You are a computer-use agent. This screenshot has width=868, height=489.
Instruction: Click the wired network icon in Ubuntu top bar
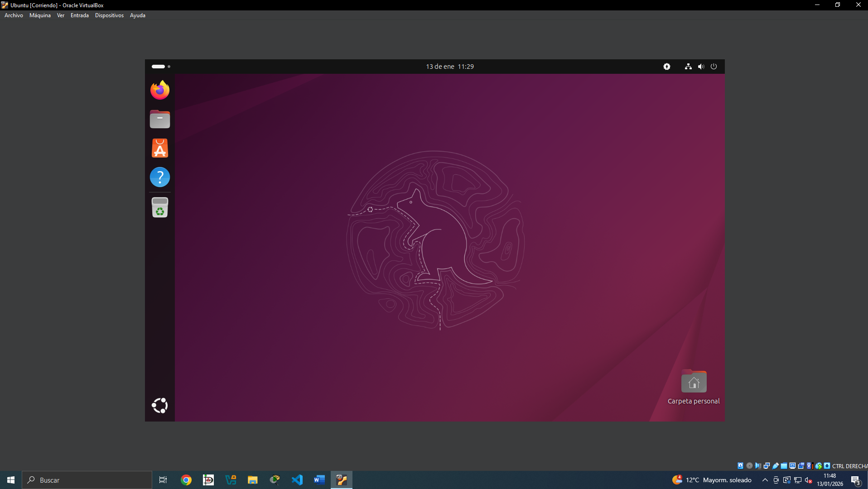click(x=688, y=67)
